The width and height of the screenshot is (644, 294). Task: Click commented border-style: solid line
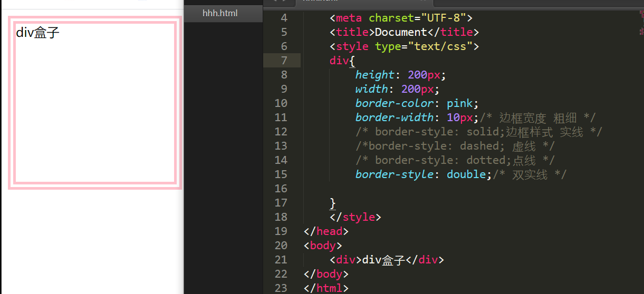(x=479, y=132)
